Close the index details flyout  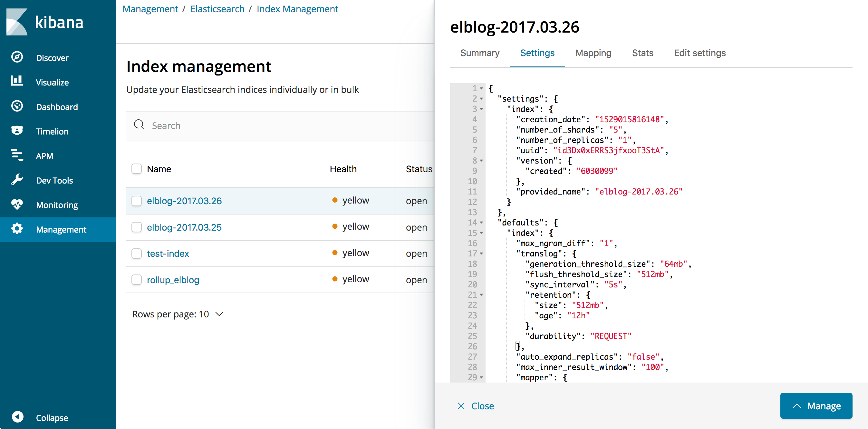(476, 406)
